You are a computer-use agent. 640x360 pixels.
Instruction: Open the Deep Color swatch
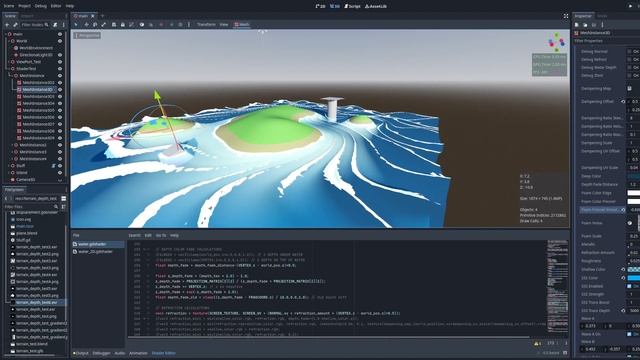click(633, 176)
